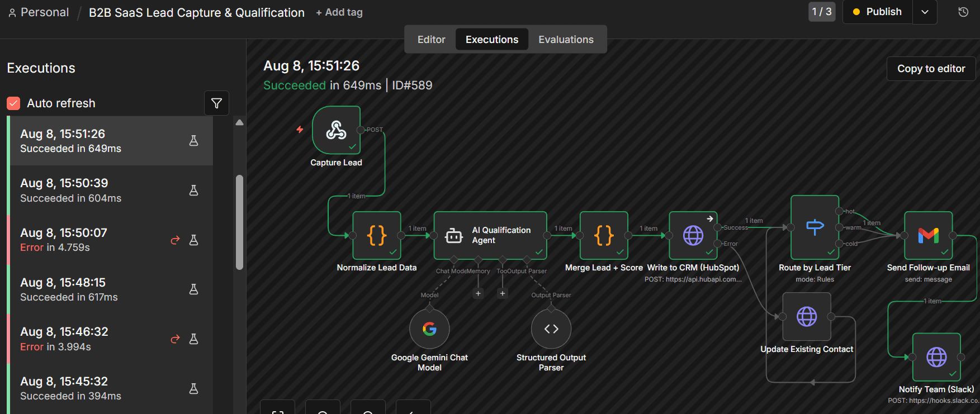Click the 1 / 3 counter badge
Screen dimensions: 980x414
[x=822, y=12]
